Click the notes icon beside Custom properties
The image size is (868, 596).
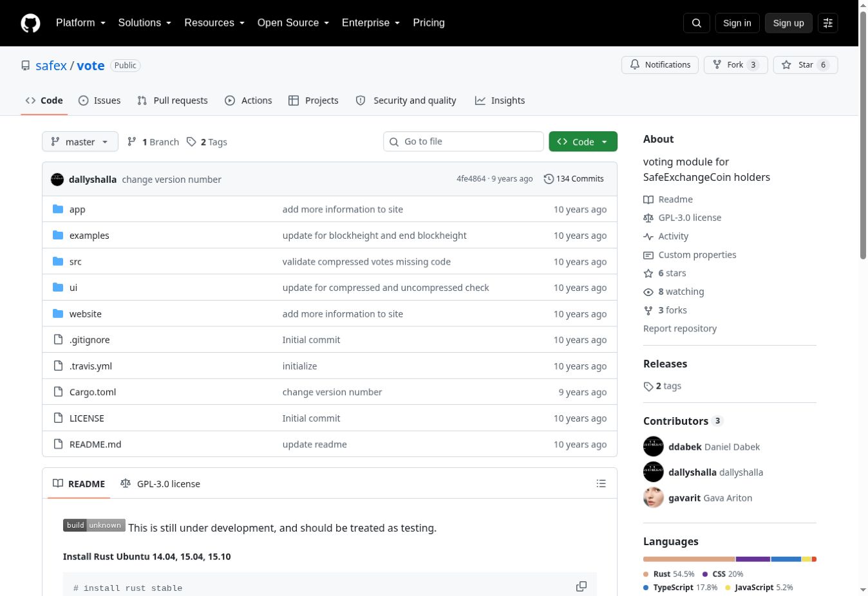click(x=648, y=255)
